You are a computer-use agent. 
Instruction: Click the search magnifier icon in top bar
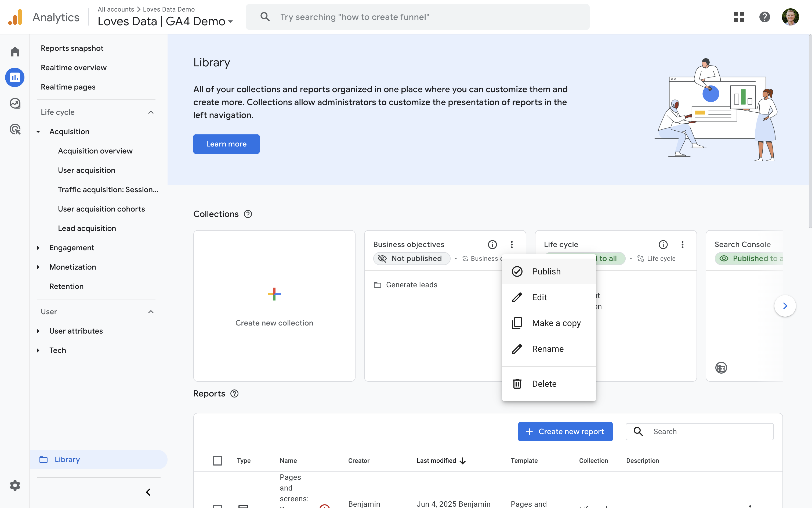coord(265,17)
